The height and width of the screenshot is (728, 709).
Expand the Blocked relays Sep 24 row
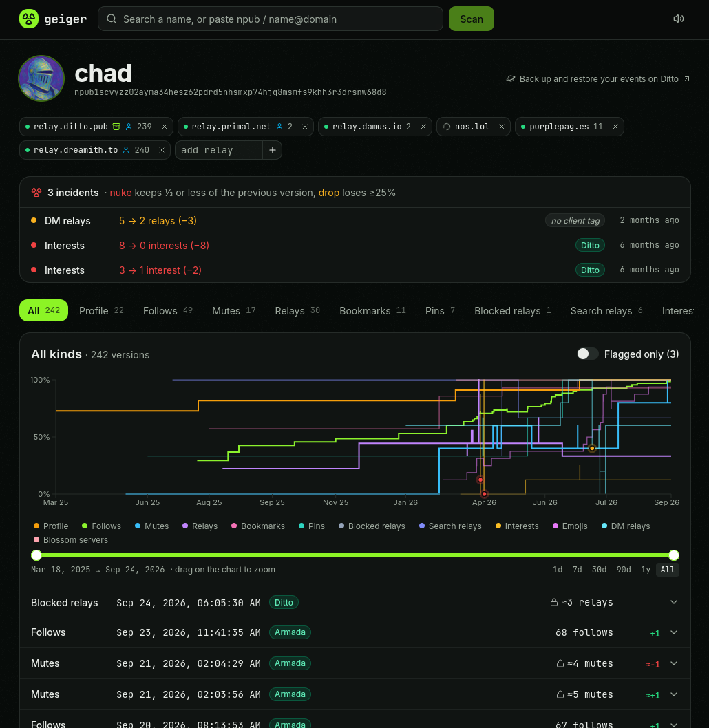tap(674, 602)
